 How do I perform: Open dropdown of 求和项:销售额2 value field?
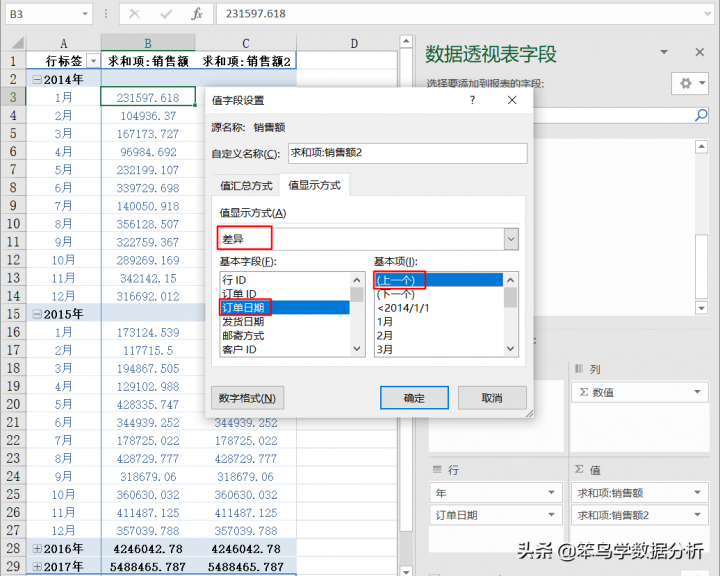(x=698, y=514)
